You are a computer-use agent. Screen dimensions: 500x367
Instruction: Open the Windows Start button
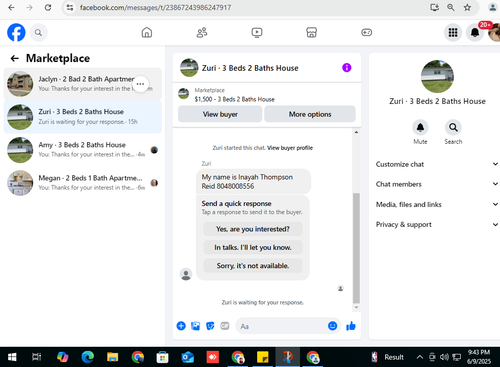[x=12, y=357]
